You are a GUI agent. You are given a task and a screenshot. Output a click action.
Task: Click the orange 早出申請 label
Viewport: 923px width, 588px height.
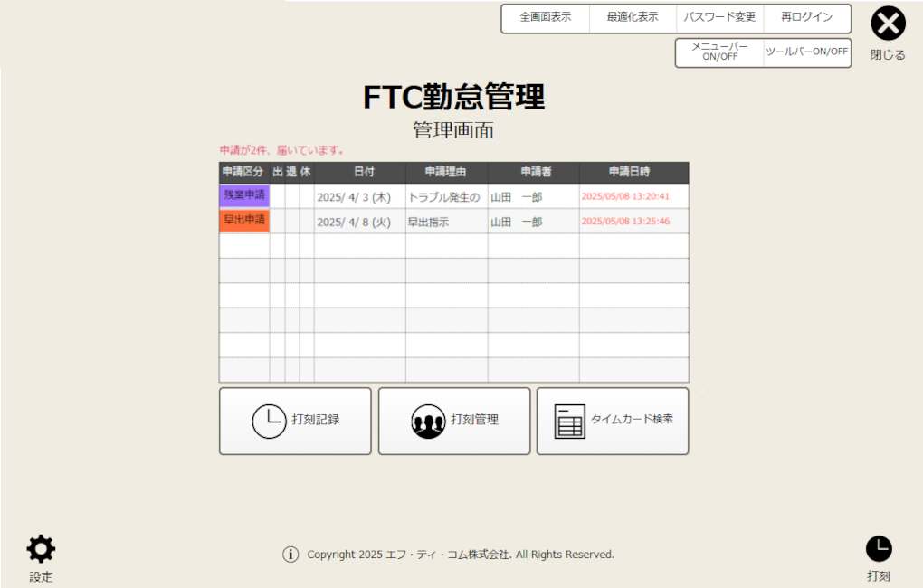tap(244, 221)
